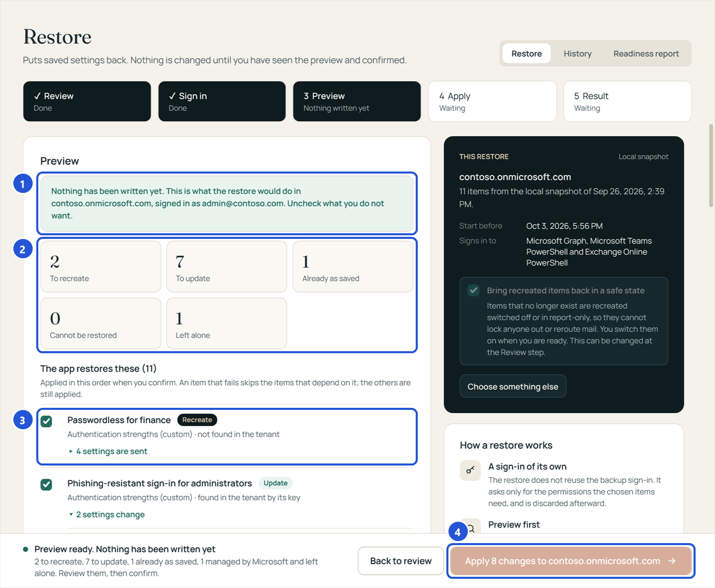Screen dimensions: 715x588
Task: Click "Authentication strengths (custom) · not found in the tenant"
Action: [174, 434]
